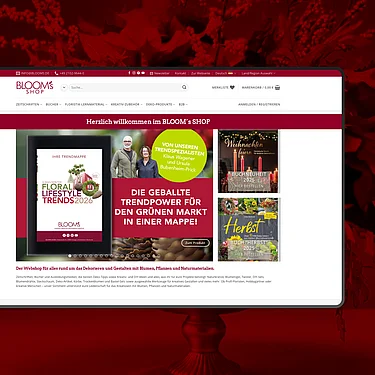Screen dimensions: 375x375
Task: Click the Zum Produkt button
Action: (x=196, y=243)
